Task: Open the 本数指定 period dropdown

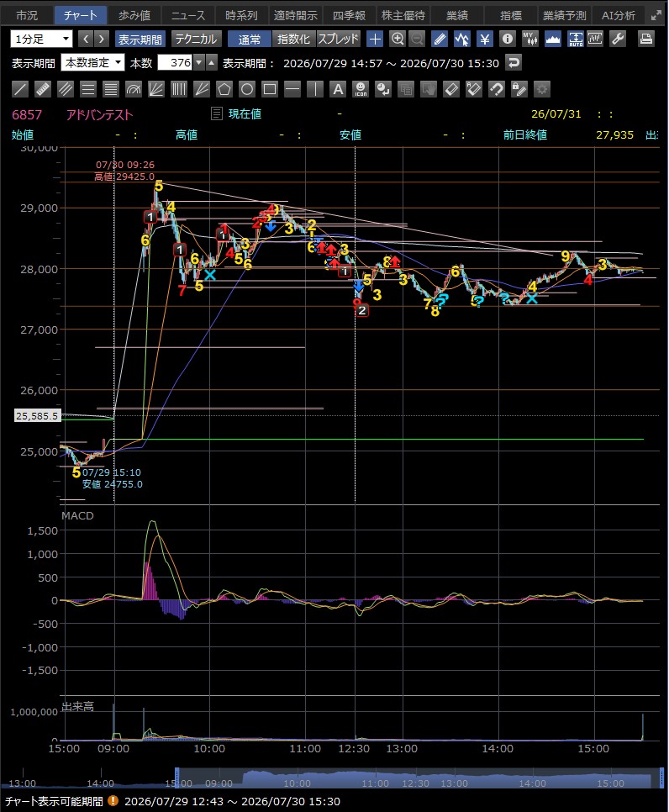Action: (x=92, y=63)
